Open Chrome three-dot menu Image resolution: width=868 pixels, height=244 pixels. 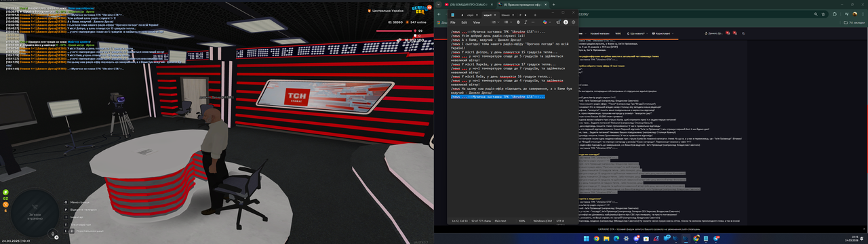click(x=863, y=14)
